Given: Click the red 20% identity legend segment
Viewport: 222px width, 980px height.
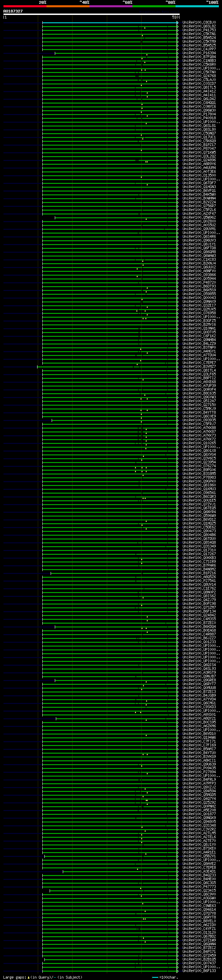Looking at the screenshot, I should (x=25, y=6).
